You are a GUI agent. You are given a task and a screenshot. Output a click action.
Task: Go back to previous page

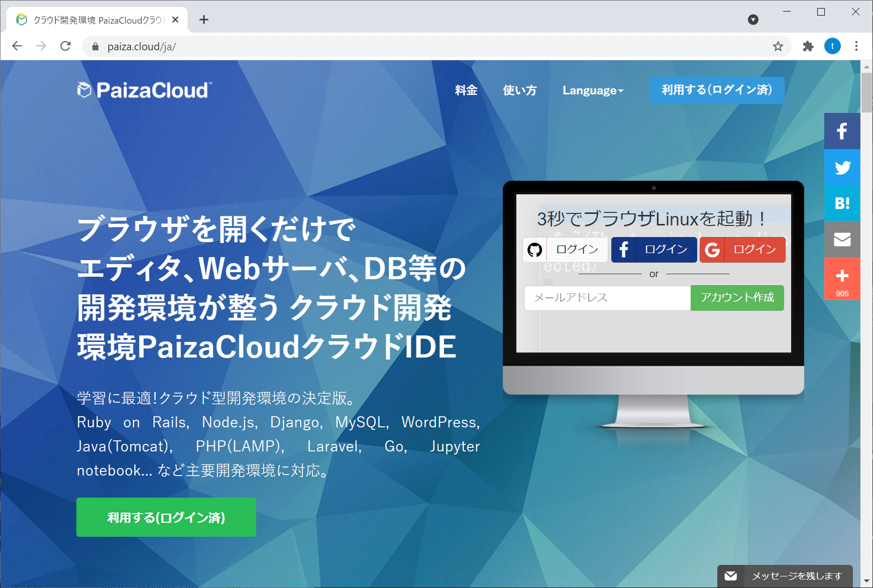click(17, 46)
